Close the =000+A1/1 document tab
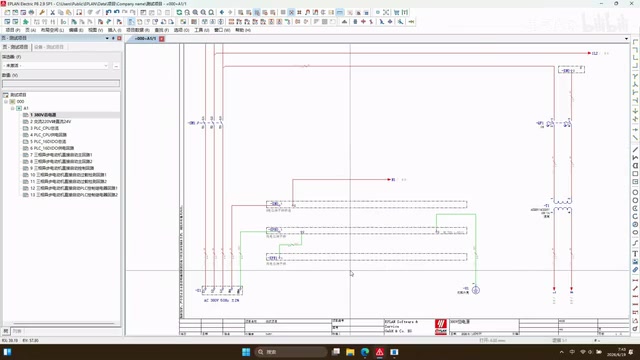640x360 pixels. [162, 39]
